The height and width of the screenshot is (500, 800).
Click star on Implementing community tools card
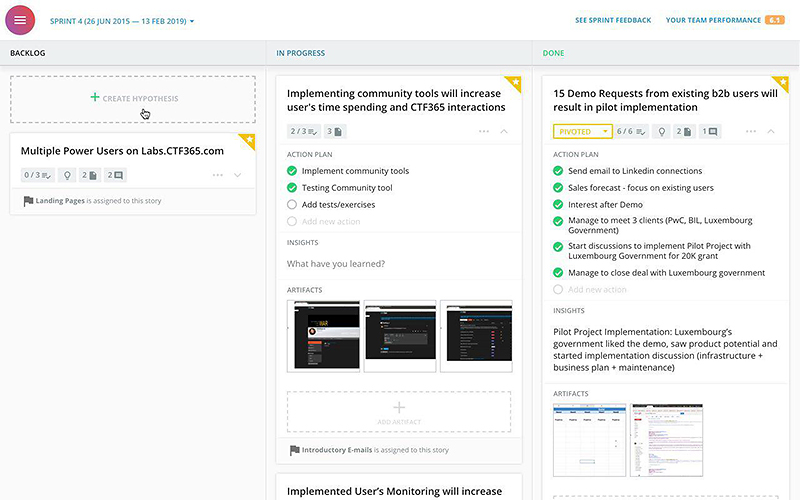(515, 82)
